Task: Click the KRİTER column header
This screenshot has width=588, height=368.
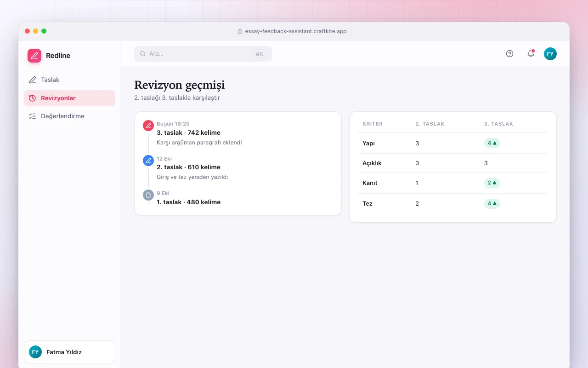Action: pos(373,124)
